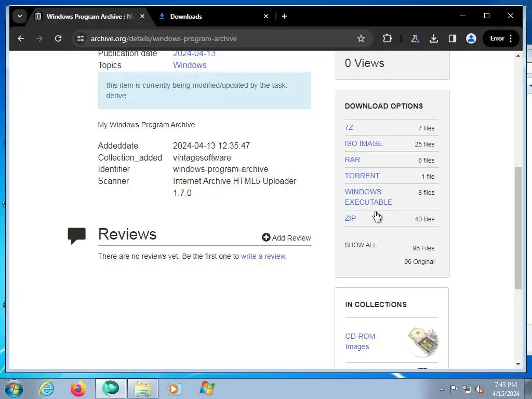532x399 pixels.
Task: Click the browser forward arrow
Action: pos(39,38)
